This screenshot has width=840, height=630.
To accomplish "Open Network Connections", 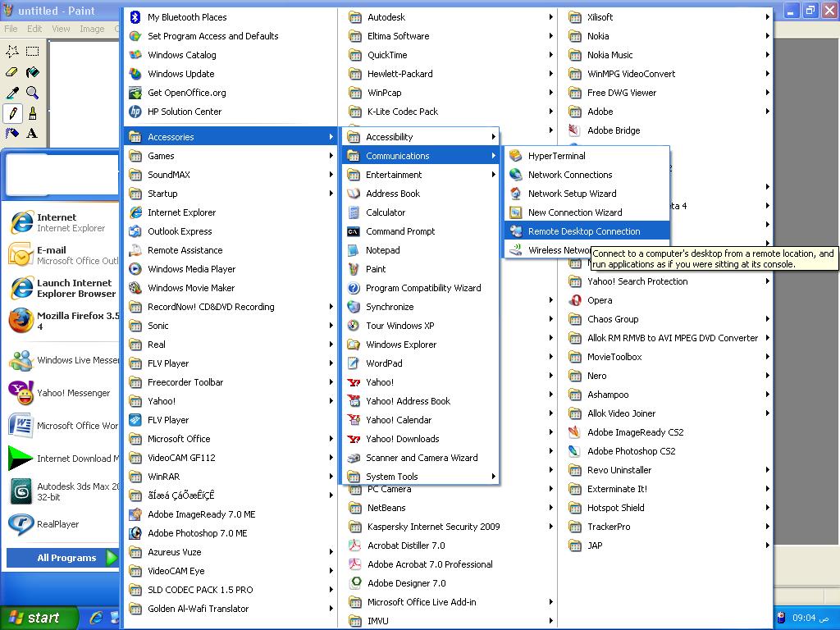I will pyautogui.click(x=587, y=175).
